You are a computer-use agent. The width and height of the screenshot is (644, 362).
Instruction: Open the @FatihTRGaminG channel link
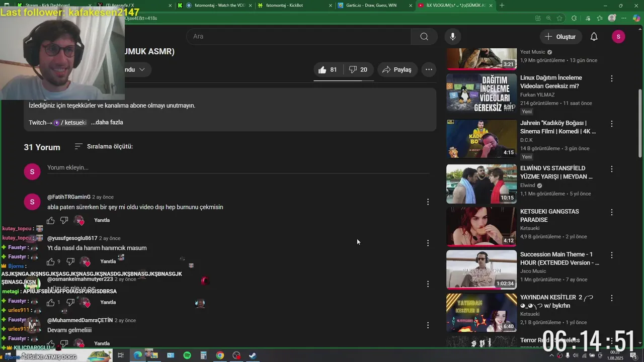(x=69, y=197)
